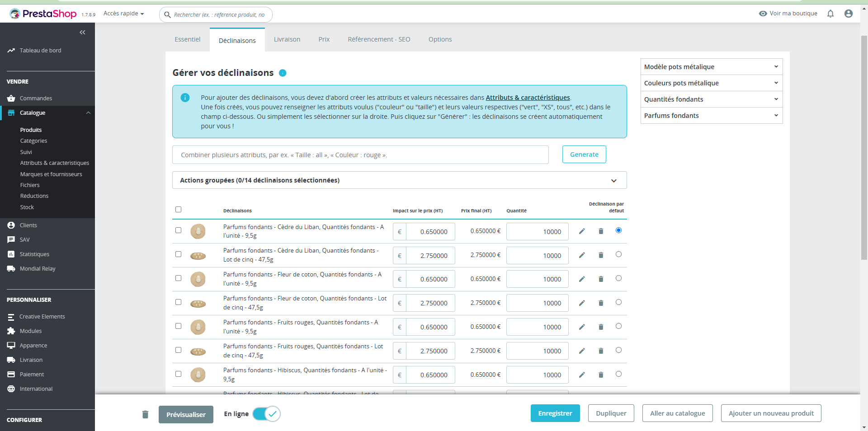Click the Dupliquer button
The width and height of the screenshot is (868, 431).
[x=611, y=413]
